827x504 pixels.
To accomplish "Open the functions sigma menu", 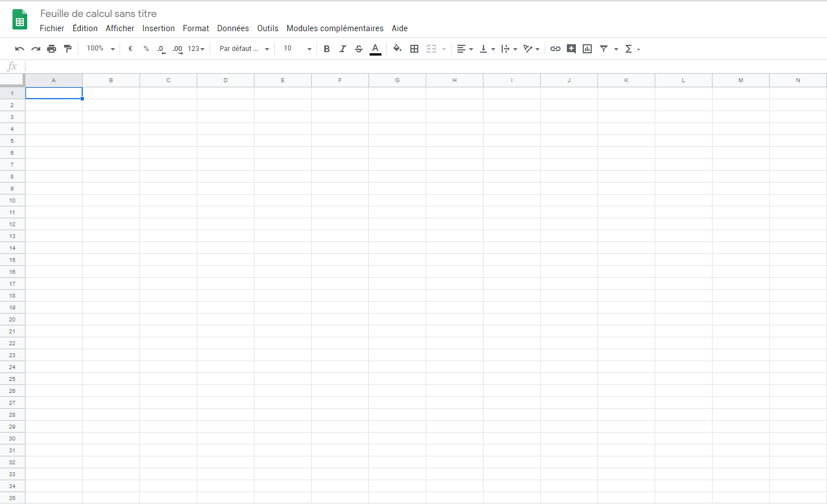I will pos(632,49).
